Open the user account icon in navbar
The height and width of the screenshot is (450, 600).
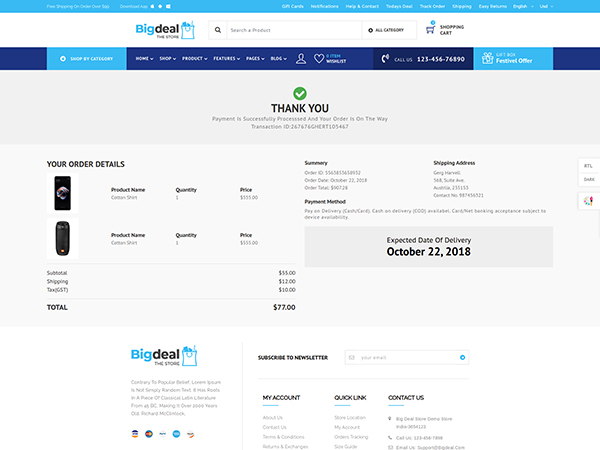coord(301,59)
